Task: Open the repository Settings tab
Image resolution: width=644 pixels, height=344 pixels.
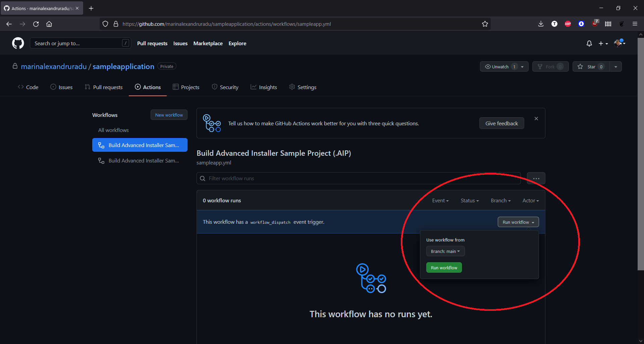Action: 303,87
